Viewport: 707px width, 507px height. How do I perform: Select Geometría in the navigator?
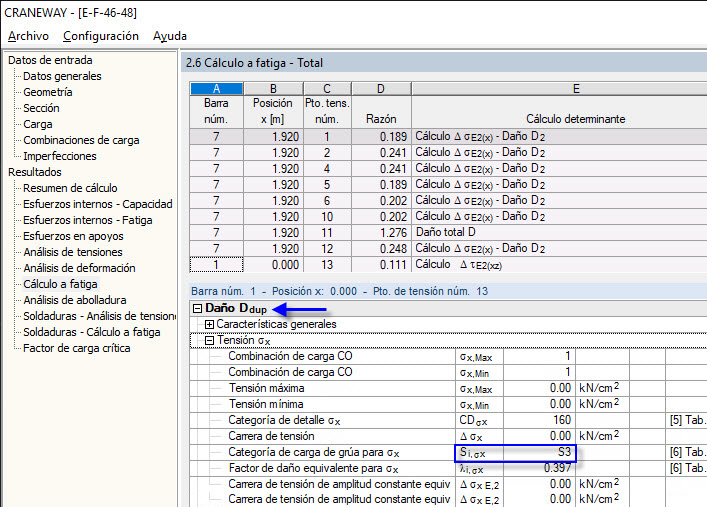[48, 92]
